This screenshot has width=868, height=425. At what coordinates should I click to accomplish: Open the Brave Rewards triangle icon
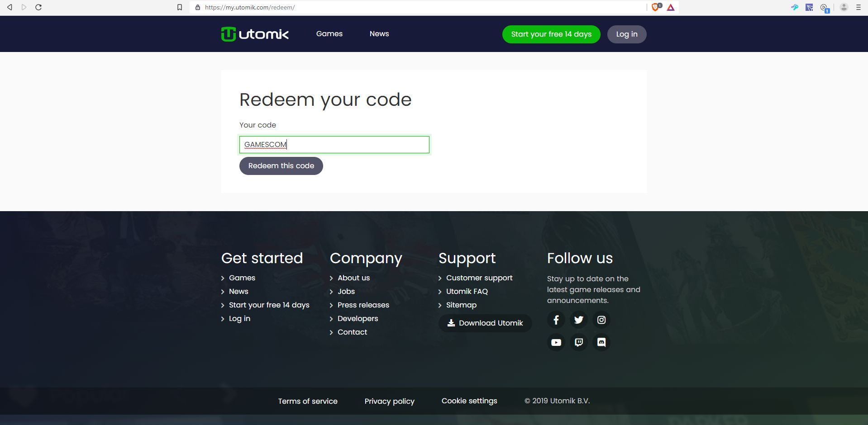(671, 7)
